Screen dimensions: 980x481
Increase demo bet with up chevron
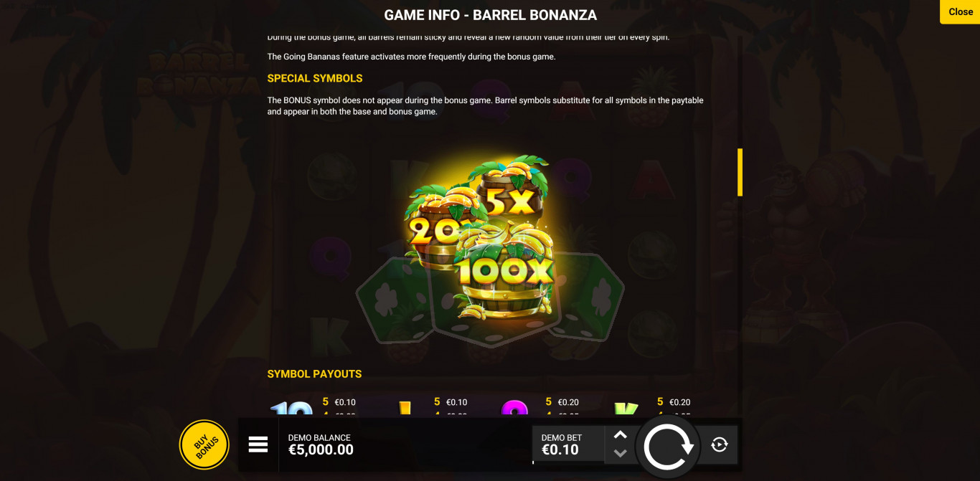click(621, 435)
